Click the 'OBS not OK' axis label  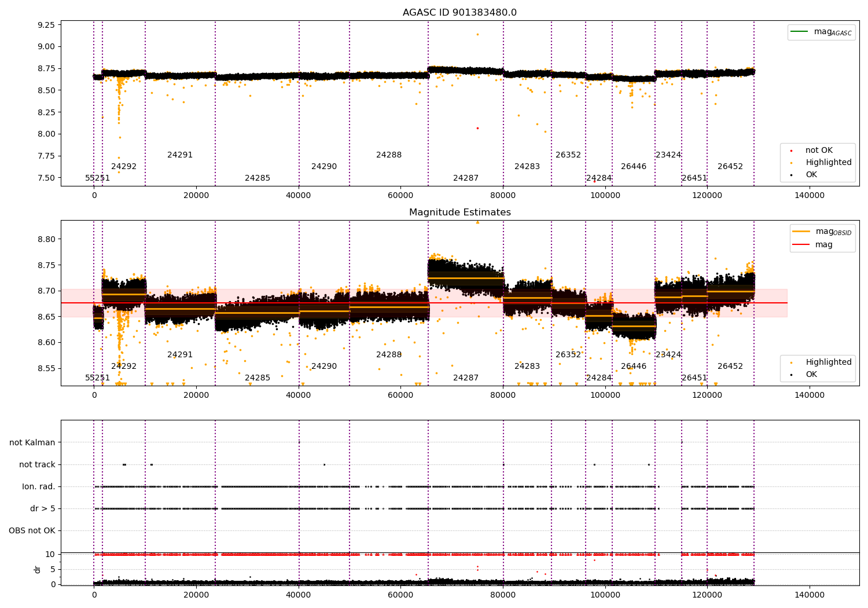[x=32, y=530]
